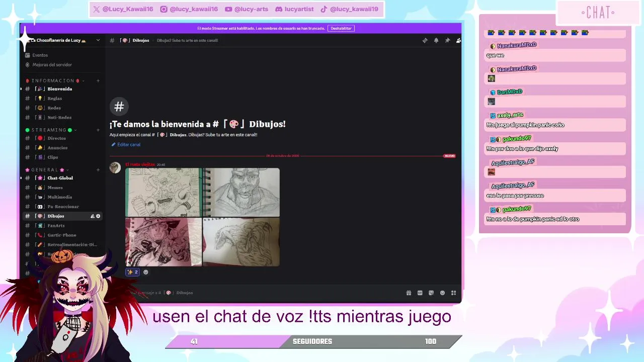
Task: Open the Anuncios channel
Action: 62,148
